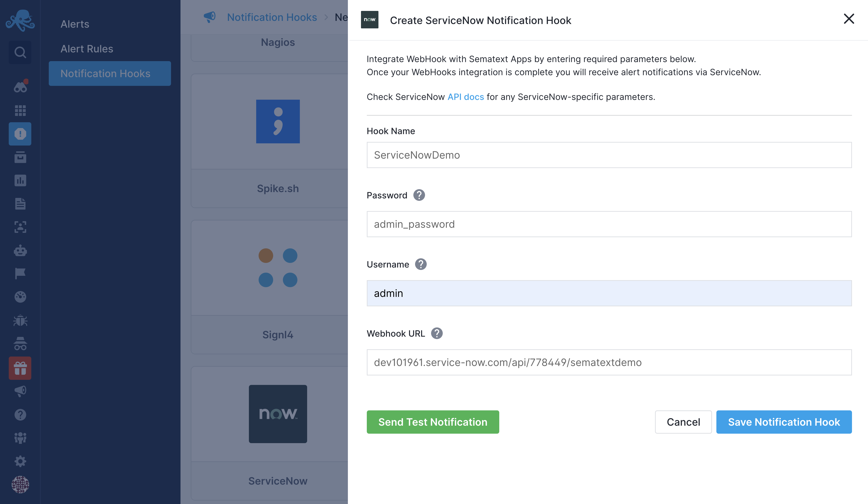Select the Signl4 integration card
Viewport: 868px width, 504px height.
pyautogui.click(x=270, y=287)
